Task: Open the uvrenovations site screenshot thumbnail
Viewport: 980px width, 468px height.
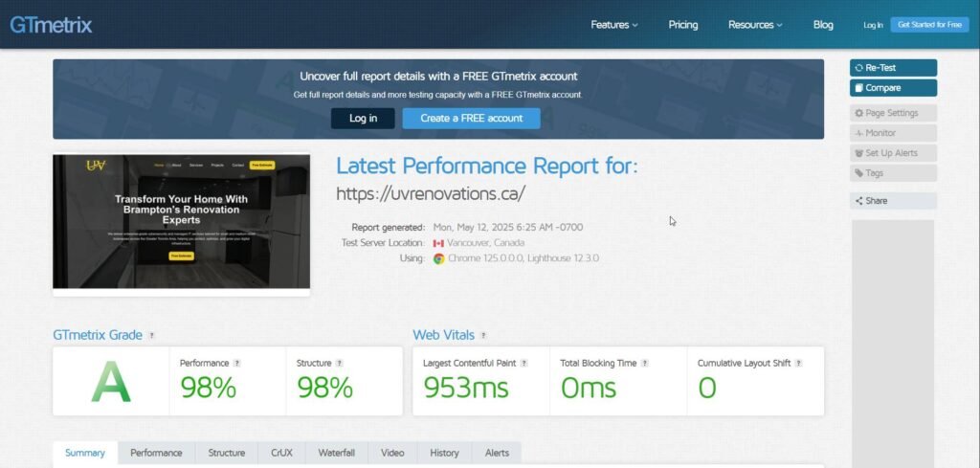Action: (181, 222)
